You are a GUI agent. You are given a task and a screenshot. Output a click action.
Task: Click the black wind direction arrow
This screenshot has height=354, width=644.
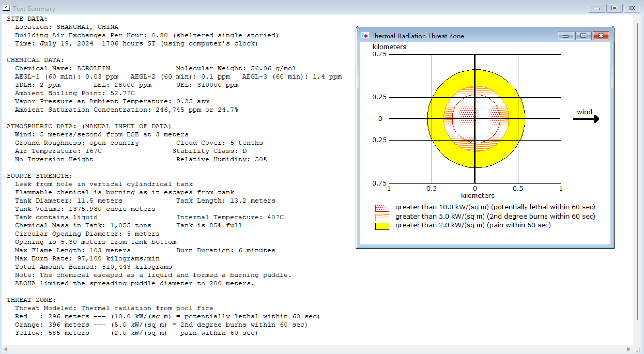(586, 119)
